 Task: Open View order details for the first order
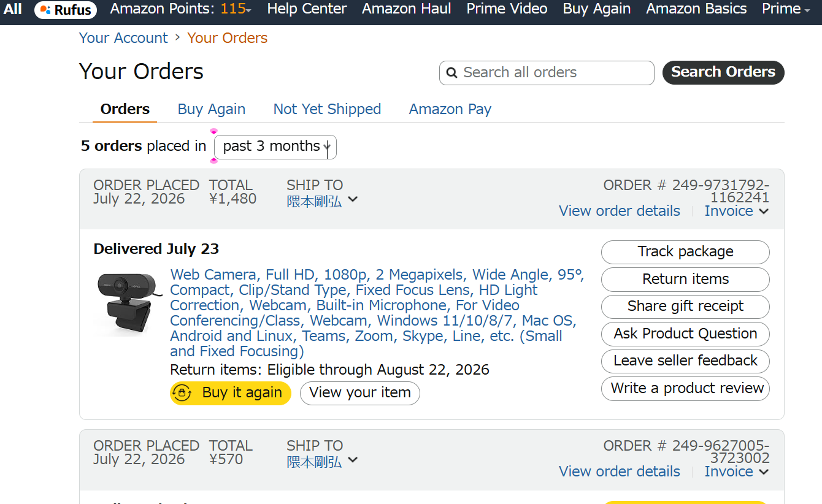click(620, 211)
